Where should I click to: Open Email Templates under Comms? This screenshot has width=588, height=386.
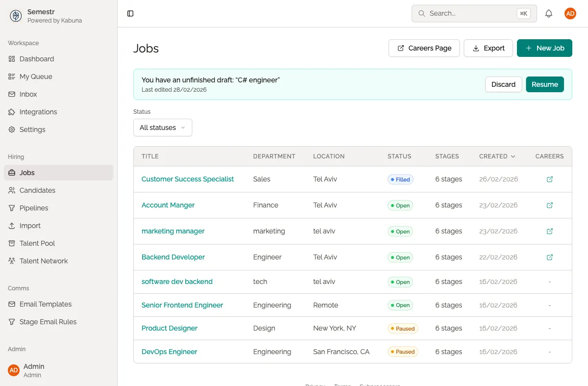pyautogui.click(x=45, y=304)
